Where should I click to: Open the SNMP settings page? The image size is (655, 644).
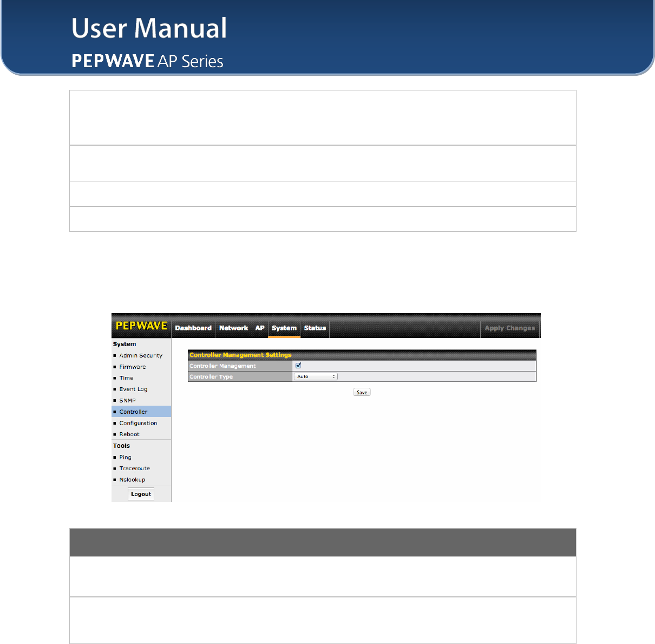pos(128,401)
